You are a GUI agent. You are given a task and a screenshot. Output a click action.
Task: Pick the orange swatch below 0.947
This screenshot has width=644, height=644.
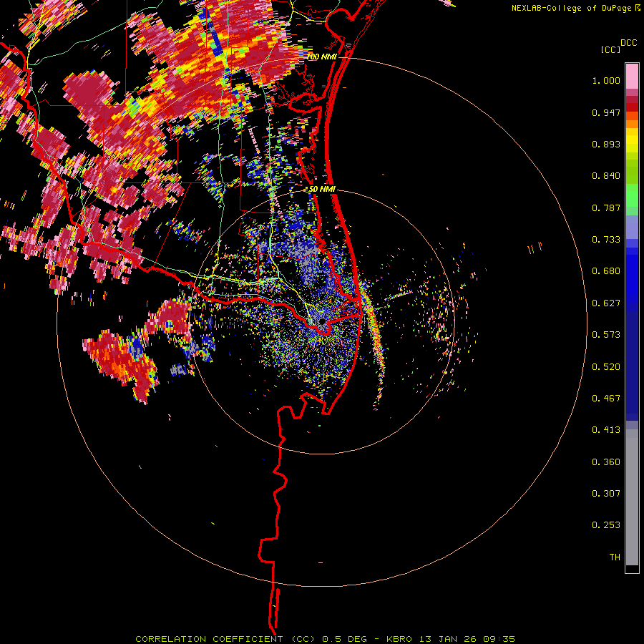point(632,124)
